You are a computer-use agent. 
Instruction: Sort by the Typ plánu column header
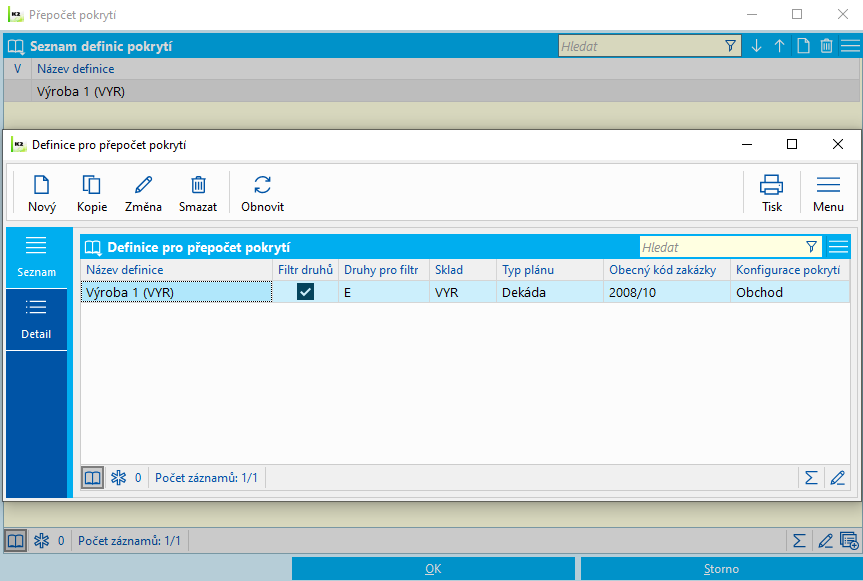click(550, 270)
